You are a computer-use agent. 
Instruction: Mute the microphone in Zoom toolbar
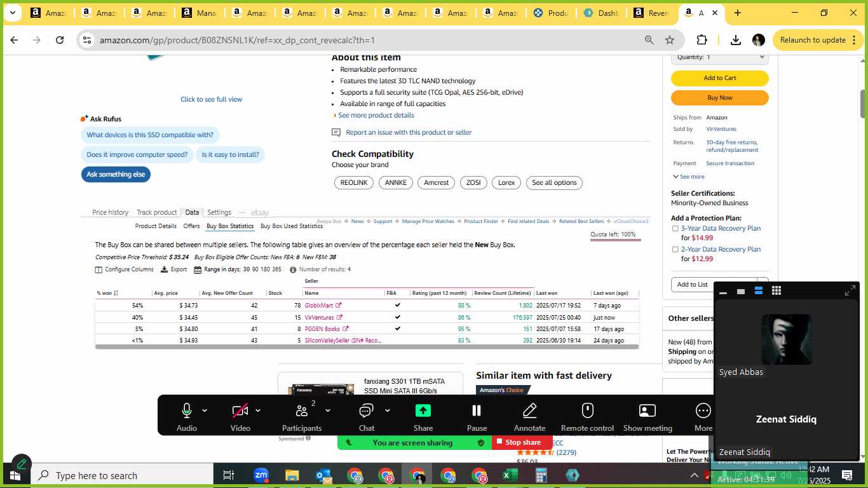click(186, 411)
